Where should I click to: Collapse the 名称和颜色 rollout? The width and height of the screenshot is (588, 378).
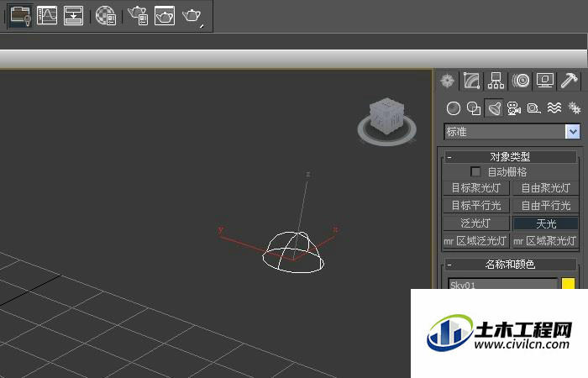click(x=510, y=265)
